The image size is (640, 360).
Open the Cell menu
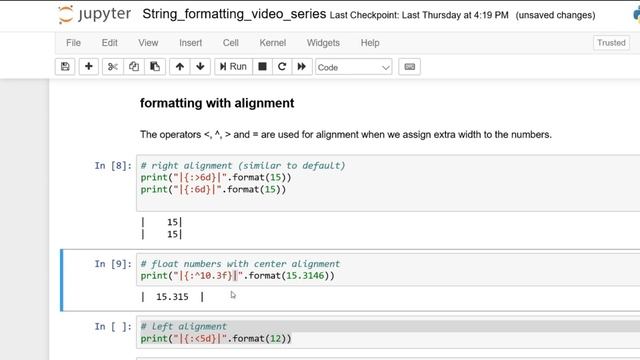coord(231,43)
